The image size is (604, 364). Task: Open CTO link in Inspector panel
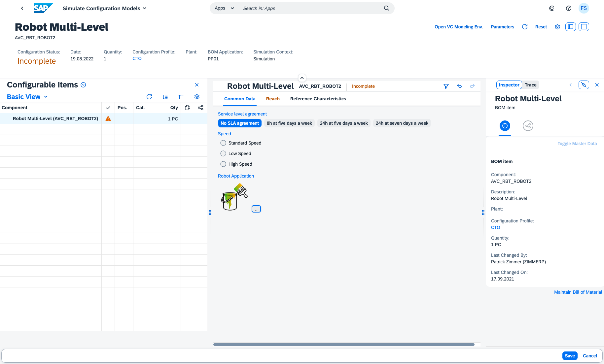tap(495, 227)
